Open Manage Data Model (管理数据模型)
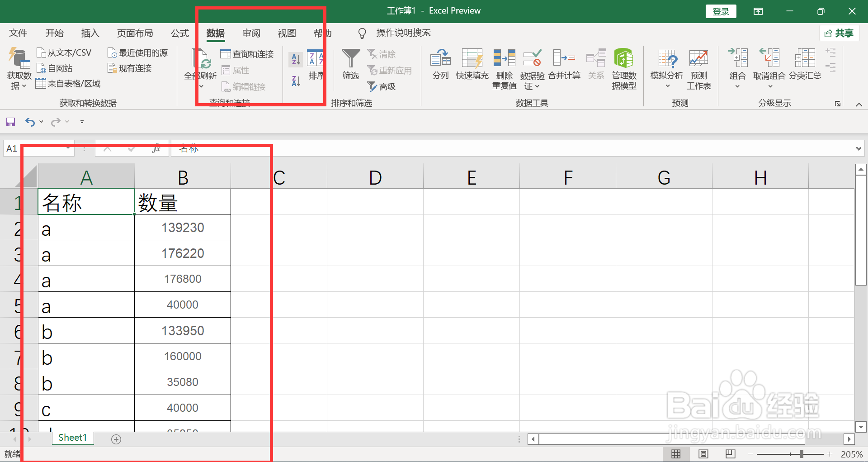The image size is (868, 462). 624,69
